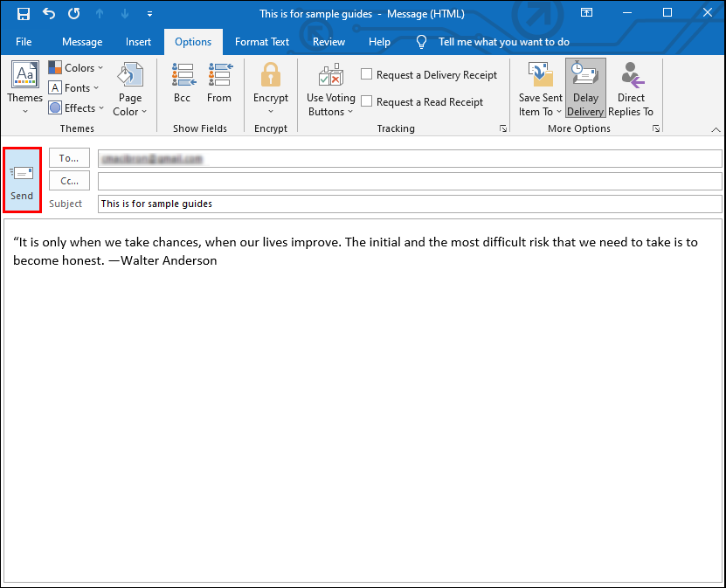Viewport: 726px width, 588px height.
Task: Click the Undo arrow in title bar
Action: 49,14
